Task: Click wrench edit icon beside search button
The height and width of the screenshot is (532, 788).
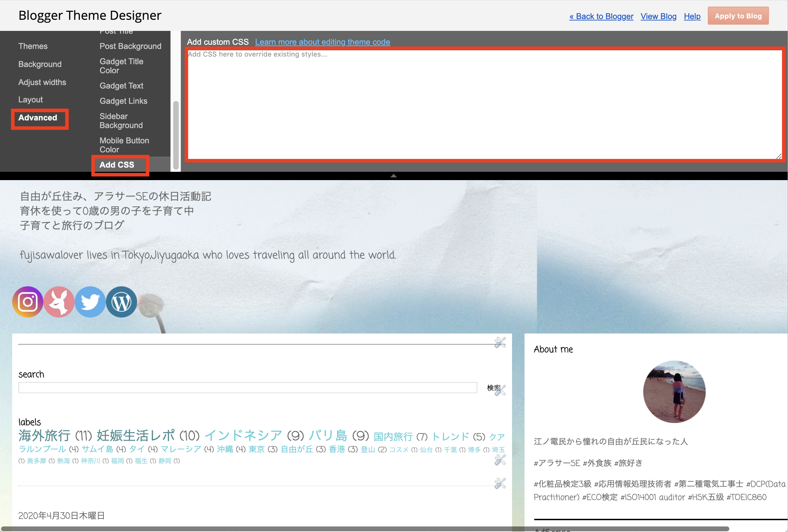Action: tap(500, 390)
